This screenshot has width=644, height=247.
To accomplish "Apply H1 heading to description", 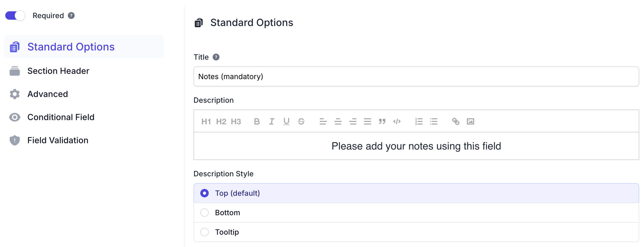I will click(206, 121).
